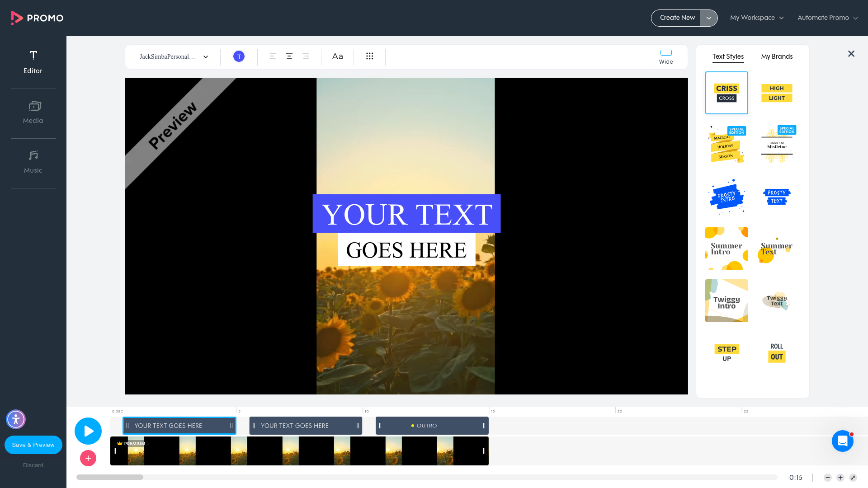Open the accessibility options icon
Image resolution: width=868 pixels, height=488 pixels.
[x=16, y=419]
